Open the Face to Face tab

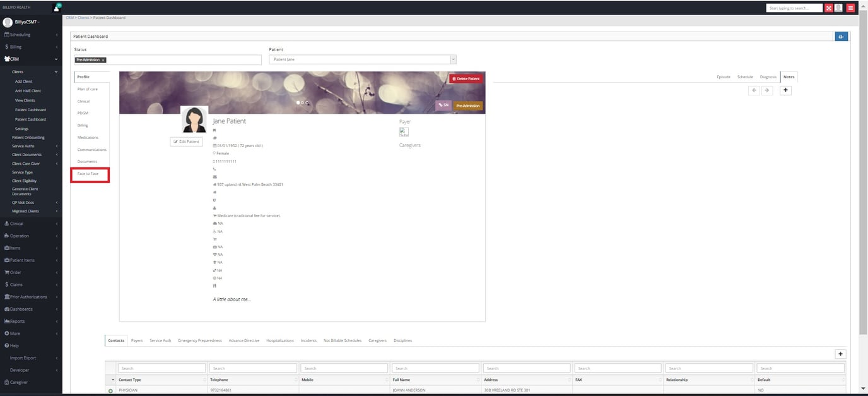[x=88, y=174]
